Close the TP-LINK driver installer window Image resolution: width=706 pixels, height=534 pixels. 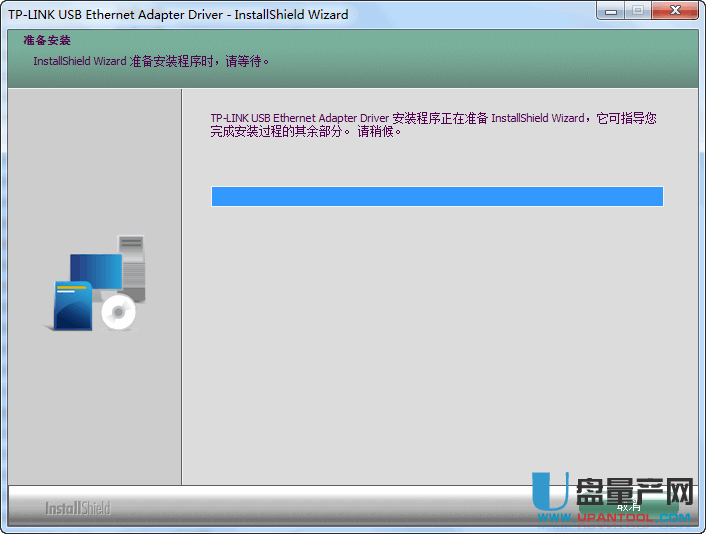click(x=677, y=12)
